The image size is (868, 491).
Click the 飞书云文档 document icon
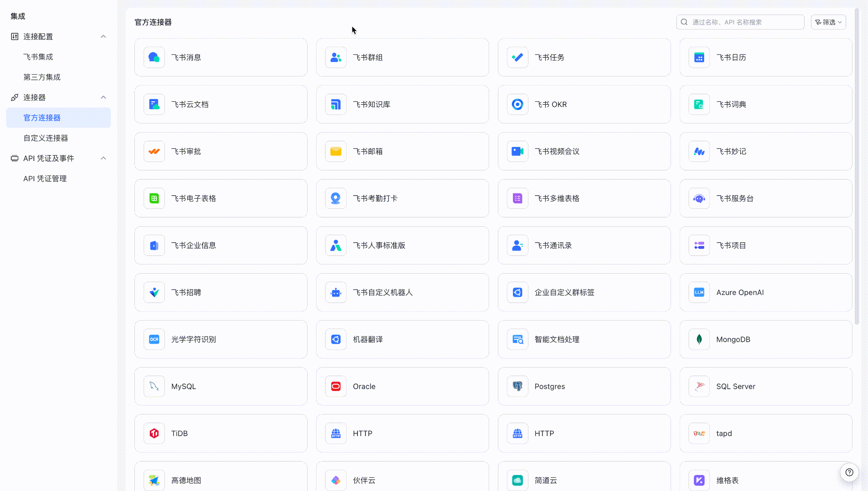pyautogui.click(x=154, y=104)
